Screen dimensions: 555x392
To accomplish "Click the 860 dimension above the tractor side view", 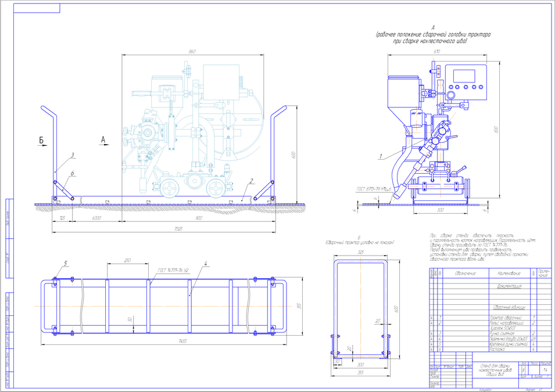I will (x=192, y=52).
